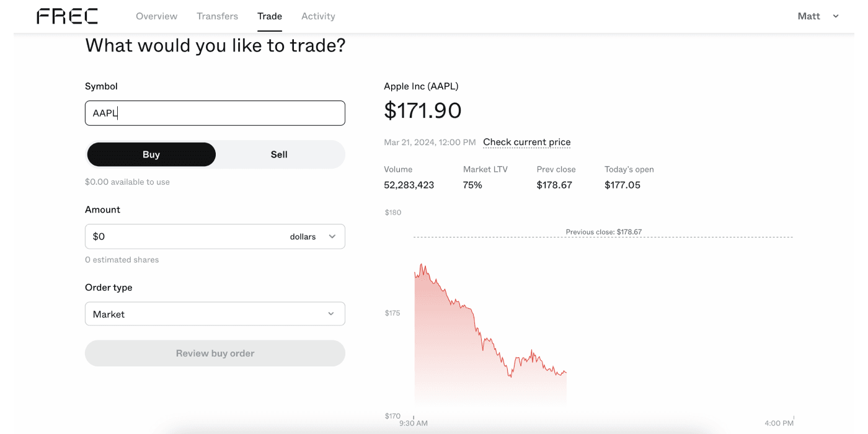Select the Buy toggle option

tap(151, 154)
